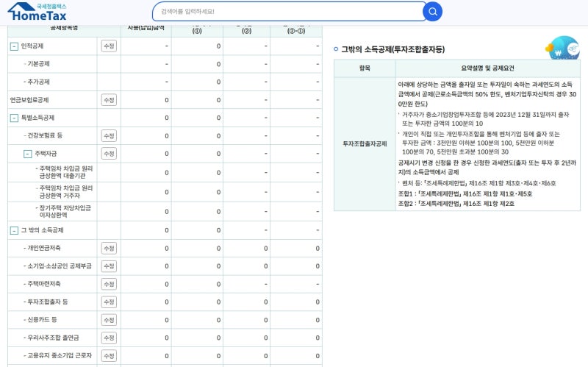Screen dimensions: 588x367
Task: Click the 요약설명 및 공제요건 column header
Action: (487, 68)
